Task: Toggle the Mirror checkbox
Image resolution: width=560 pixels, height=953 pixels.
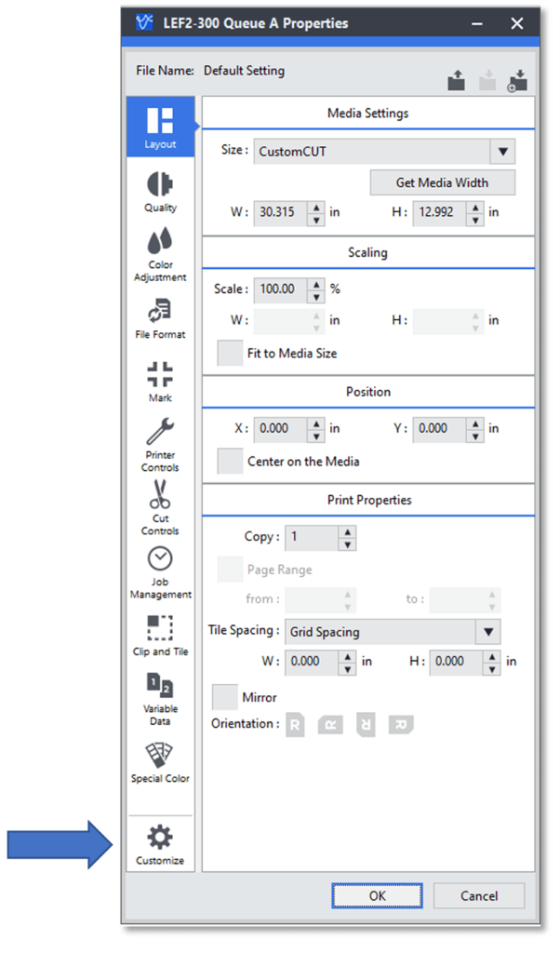Action: (x=225, y=696)
